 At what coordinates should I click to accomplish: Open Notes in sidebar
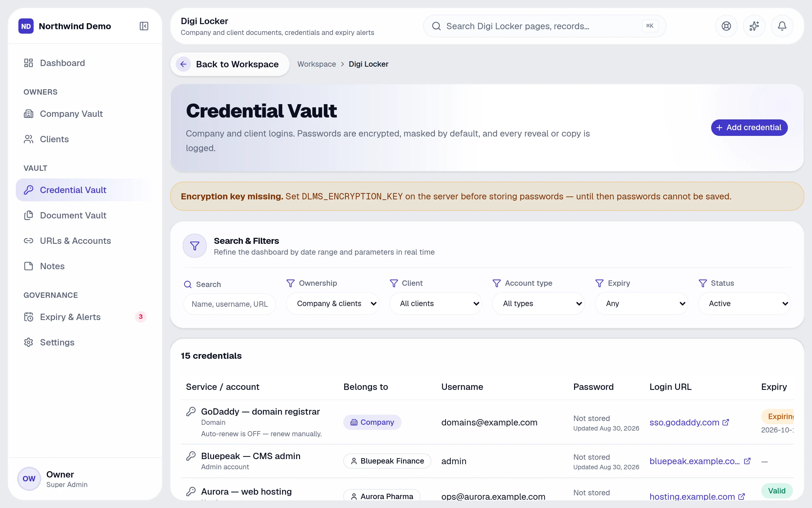click(x=85, y=266)
